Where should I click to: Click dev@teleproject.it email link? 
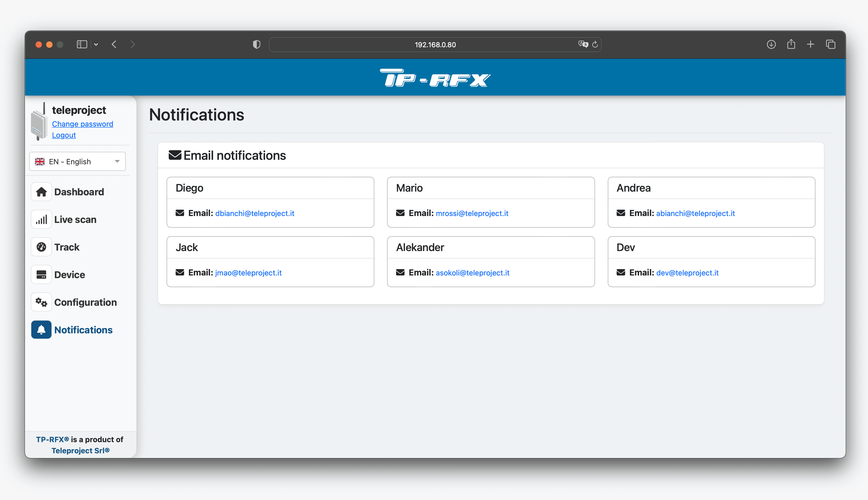coord(687,273)
